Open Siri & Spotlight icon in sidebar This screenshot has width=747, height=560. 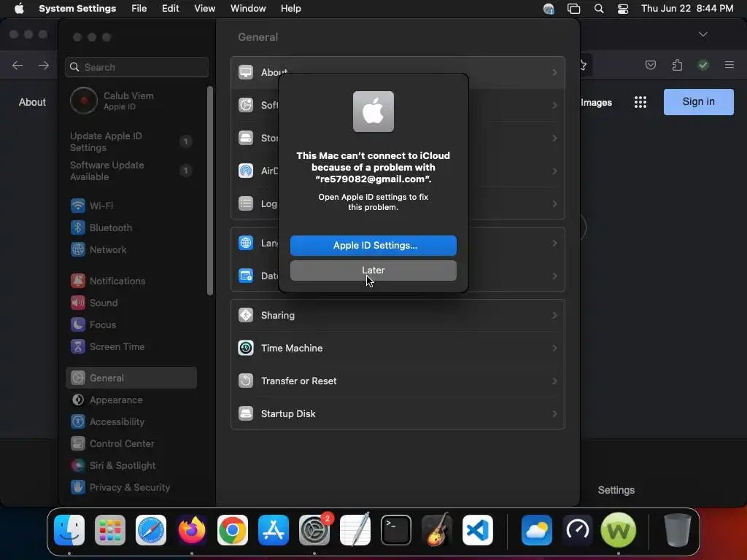click(x=77, y=466)
